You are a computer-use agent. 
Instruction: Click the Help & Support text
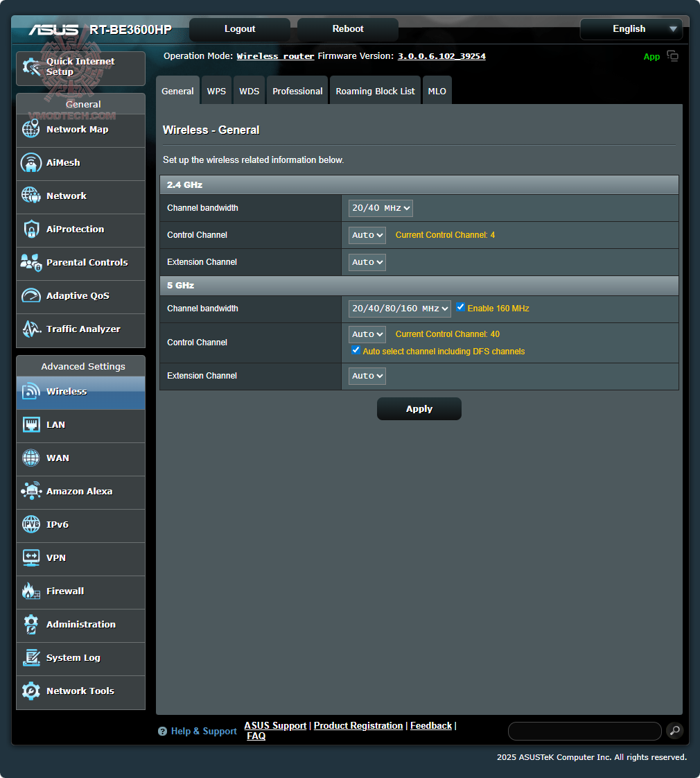click(204, 731)
